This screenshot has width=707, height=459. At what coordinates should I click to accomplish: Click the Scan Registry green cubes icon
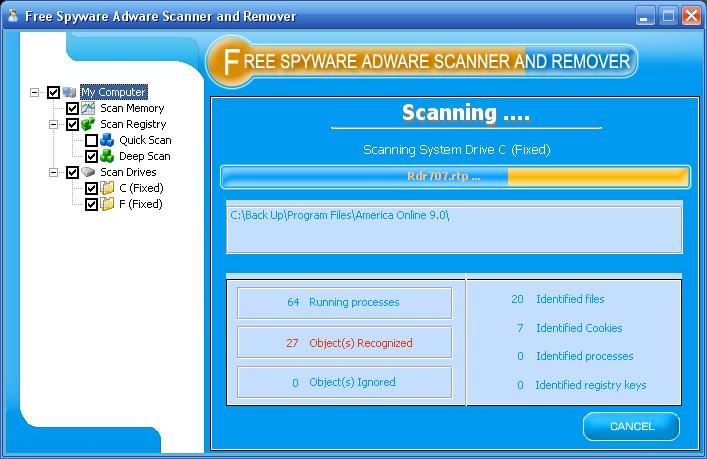(88, 124)
